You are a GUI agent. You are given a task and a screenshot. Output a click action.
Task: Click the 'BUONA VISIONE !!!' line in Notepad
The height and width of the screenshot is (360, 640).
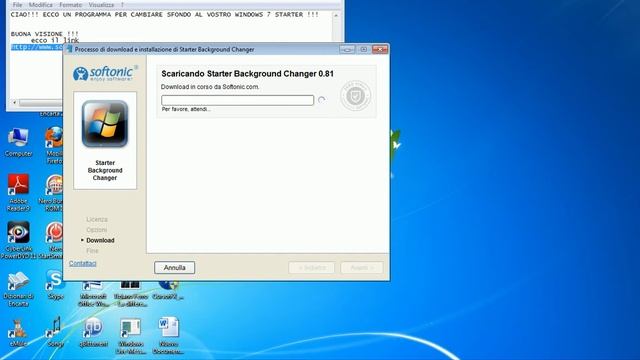pyautogui.click(x=44, y=34)
